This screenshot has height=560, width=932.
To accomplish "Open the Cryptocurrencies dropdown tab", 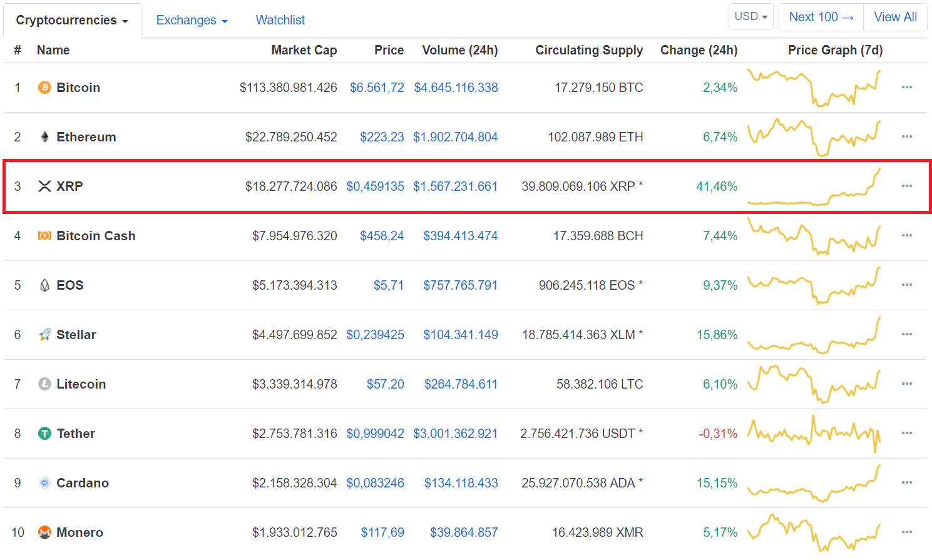I will (x=72, y=20).
